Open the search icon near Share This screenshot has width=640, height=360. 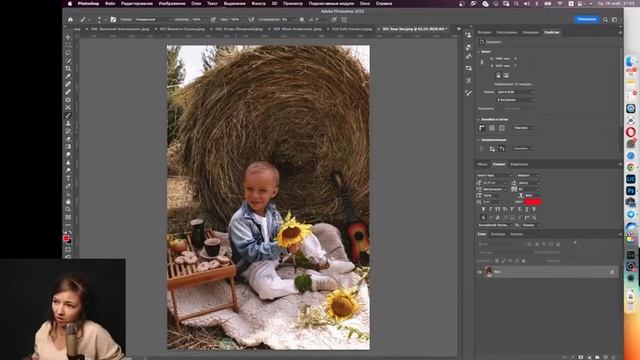pyautogui.click(x=605, y=20)
